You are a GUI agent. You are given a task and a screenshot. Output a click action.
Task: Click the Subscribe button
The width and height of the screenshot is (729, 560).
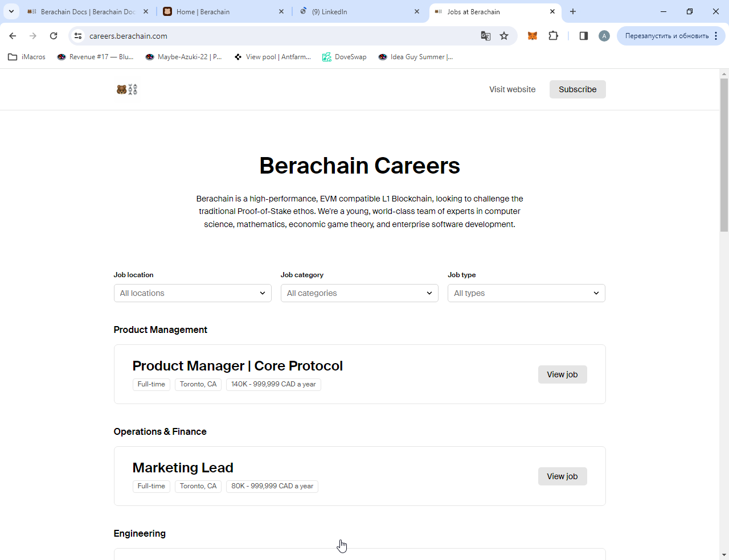click(x=578, y=89)
